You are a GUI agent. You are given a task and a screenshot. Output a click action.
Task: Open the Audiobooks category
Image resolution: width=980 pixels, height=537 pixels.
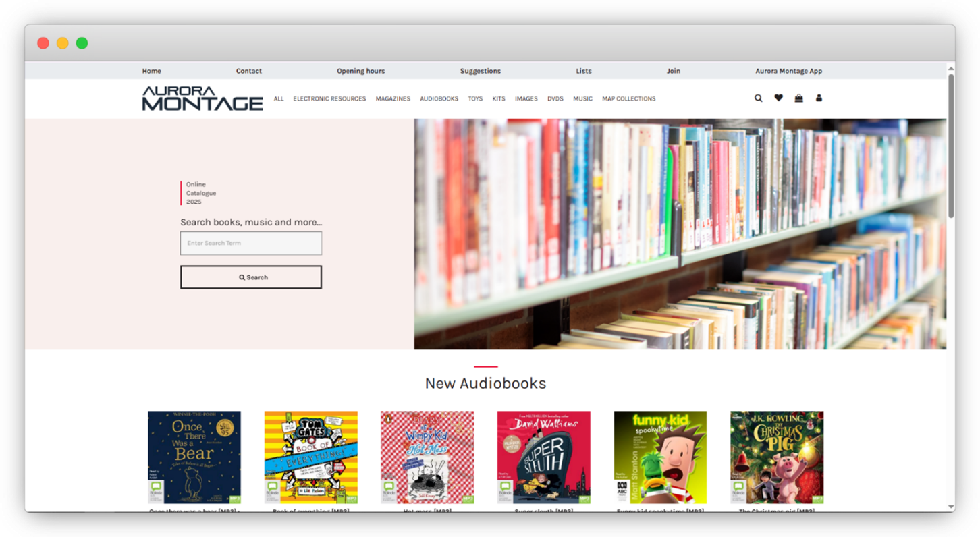coord(439,99)
